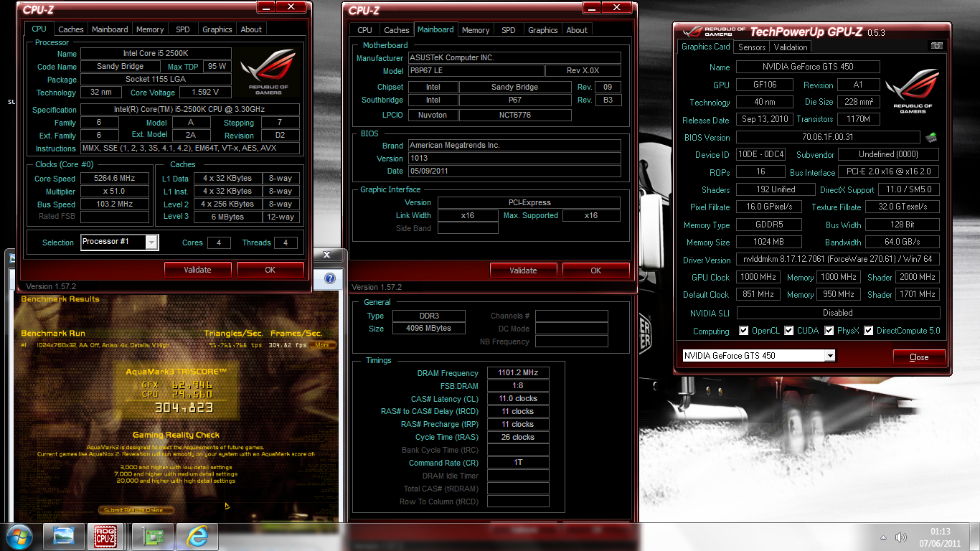Click the volume speaker tray icon
980x551 pixels.
click(x=900, y=537)
